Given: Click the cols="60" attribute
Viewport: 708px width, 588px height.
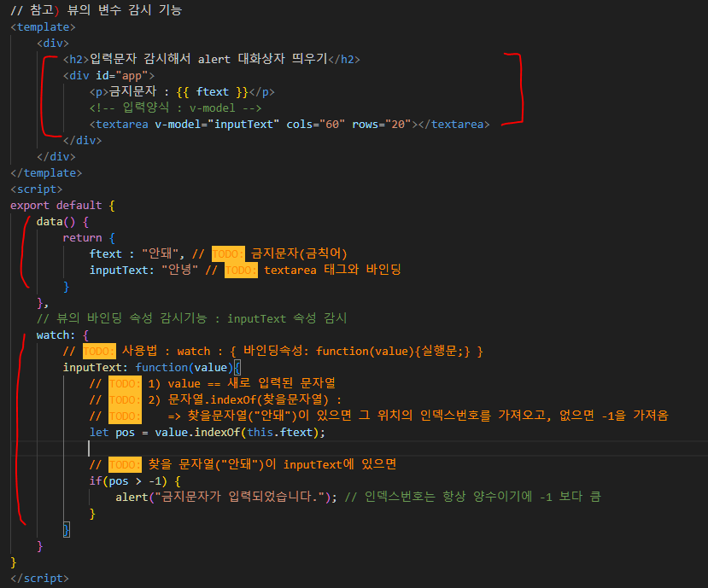Looking at the screenshot, I should pyautogui.click(x=316, y=124).
